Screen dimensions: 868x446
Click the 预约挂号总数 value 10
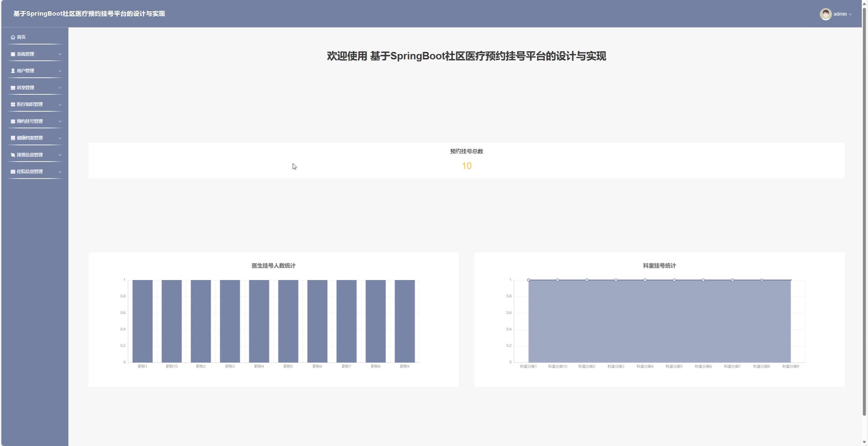tap(467, 166)
